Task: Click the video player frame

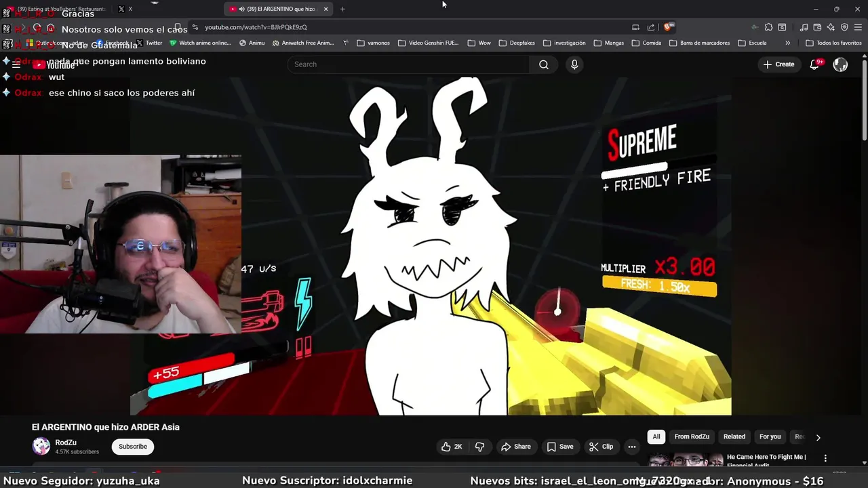Action: [x=431, y=245]
